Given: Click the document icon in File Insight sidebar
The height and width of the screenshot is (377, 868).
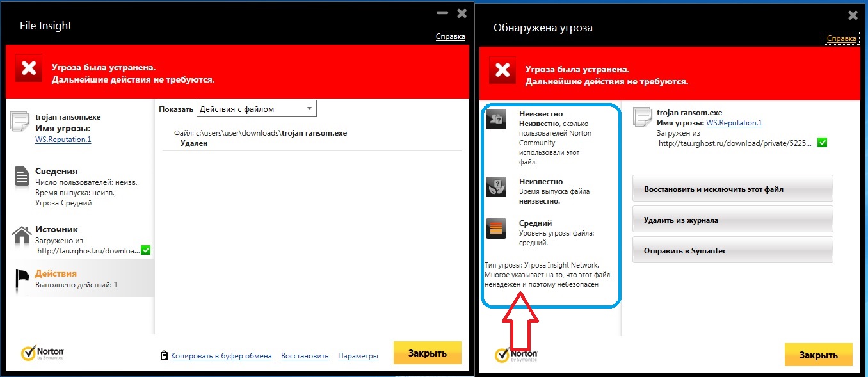Looking at the screenshot, I should [20, 121].
